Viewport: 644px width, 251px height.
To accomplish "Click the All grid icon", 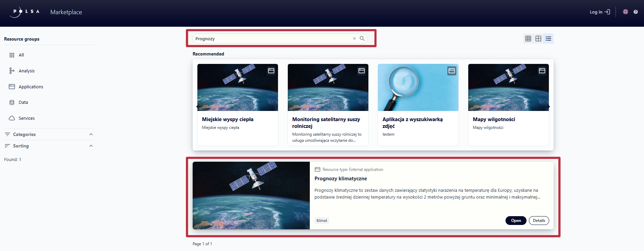I will pos(12,55).
